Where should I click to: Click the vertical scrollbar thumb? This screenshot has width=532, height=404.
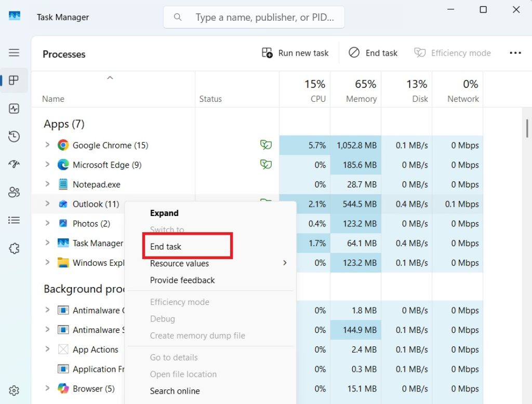527,128
